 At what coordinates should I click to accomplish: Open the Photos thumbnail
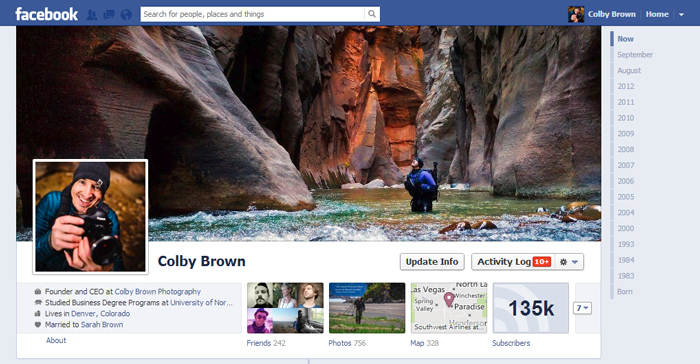[367, 308]
